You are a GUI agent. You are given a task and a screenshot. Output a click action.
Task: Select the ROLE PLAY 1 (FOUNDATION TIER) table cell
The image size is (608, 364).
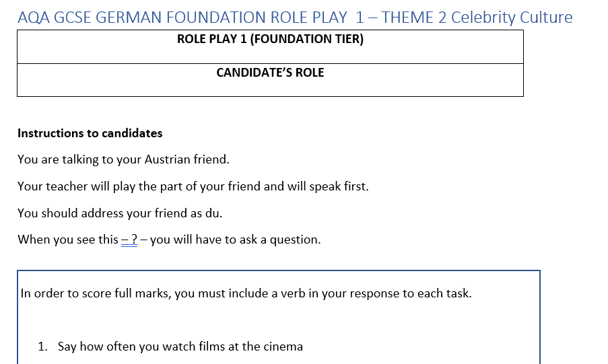270,46
